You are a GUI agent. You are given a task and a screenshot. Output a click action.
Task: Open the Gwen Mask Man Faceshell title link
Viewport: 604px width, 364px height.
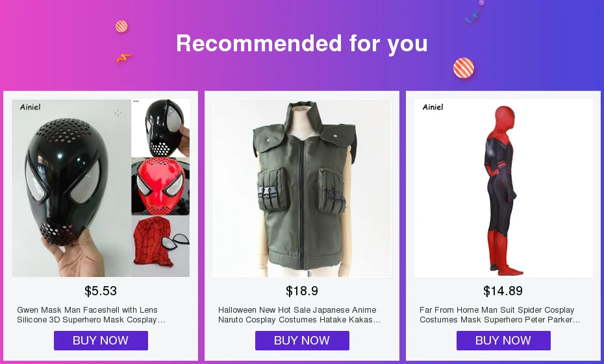coord(91,315)
